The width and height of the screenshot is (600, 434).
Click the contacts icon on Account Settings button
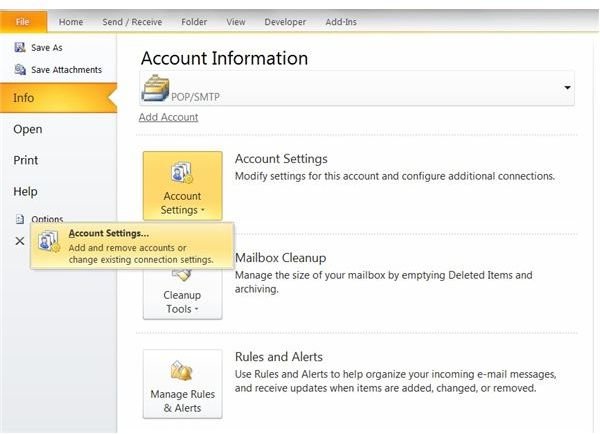tap(182, 173)
